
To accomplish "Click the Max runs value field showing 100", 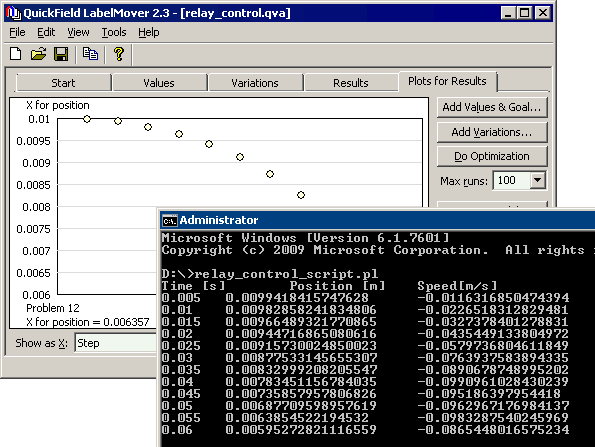I will coord(511,180).
